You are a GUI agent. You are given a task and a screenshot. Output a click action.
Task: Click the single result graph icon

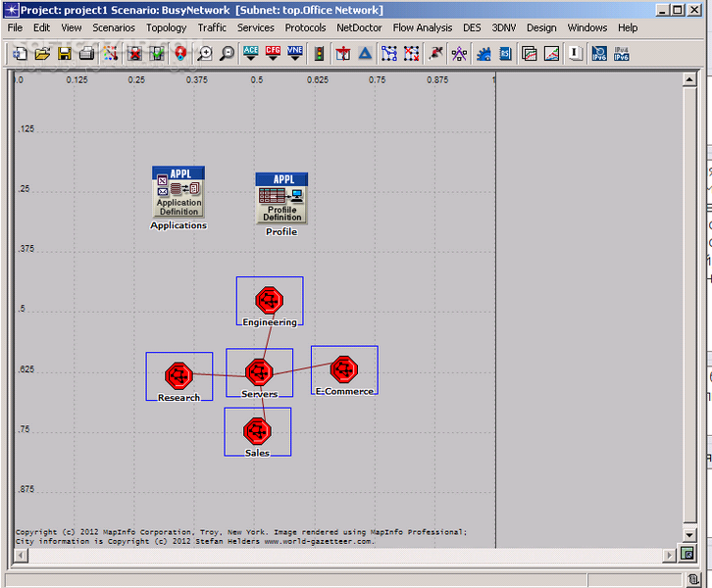point(552,54)
